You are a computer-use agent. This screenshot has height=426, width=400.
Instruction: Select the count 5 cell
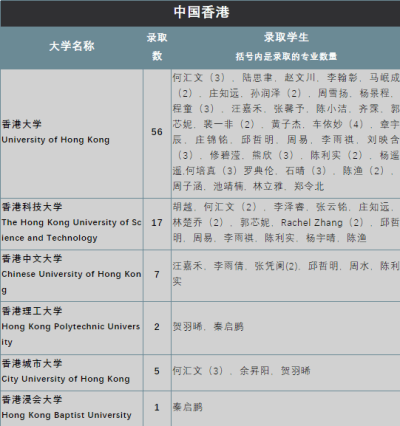pos(157,371)
